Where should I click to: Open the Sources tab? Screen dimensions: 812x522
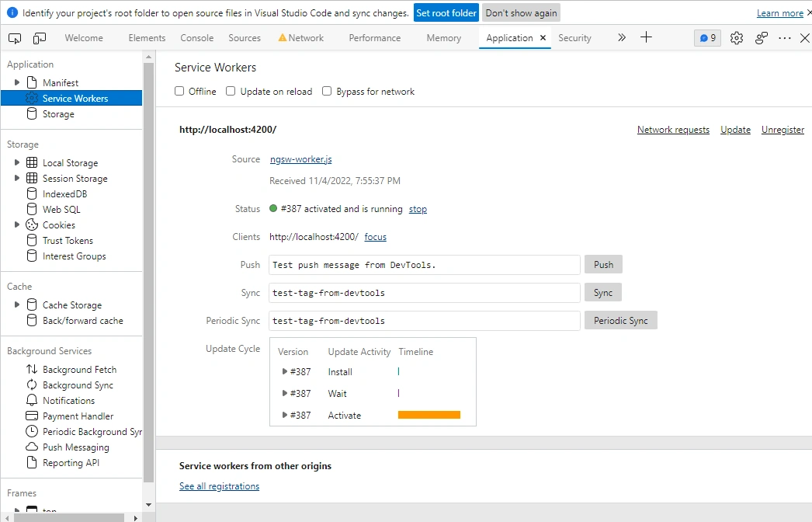245,38
